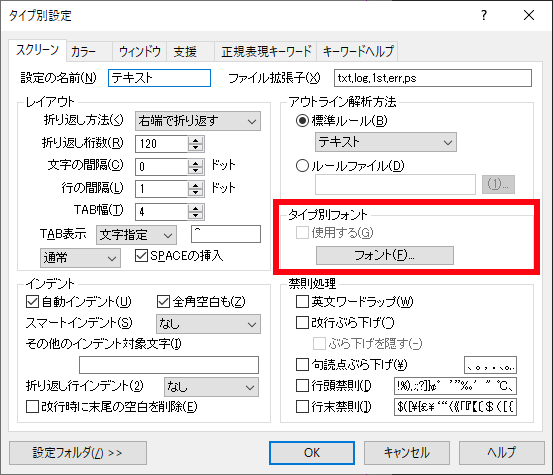The width and height of the screenshot is (553, 475).
Task: Open the 折り返し方法 dropdown
Action: pos(198,121)
